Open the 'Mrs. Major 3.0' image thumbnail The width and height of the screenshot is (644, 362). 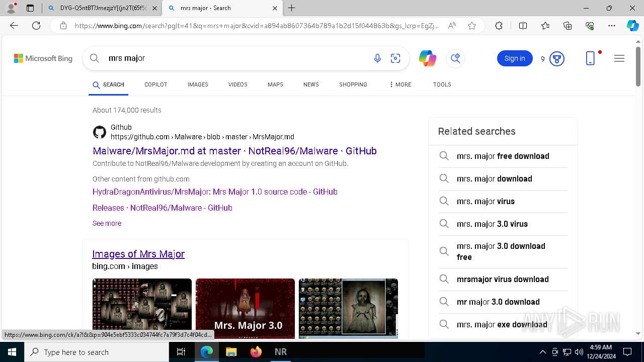(x=245, y=308)
